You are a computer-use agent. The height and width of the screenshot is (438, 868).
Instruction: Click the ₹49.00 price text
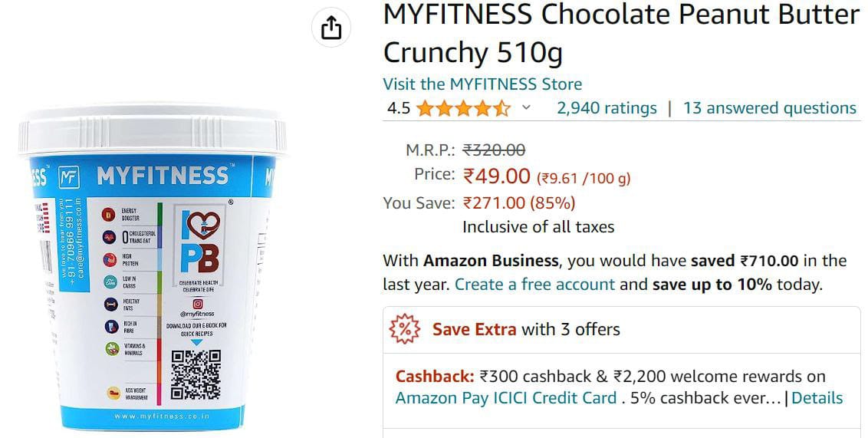(x=497, y=176)
